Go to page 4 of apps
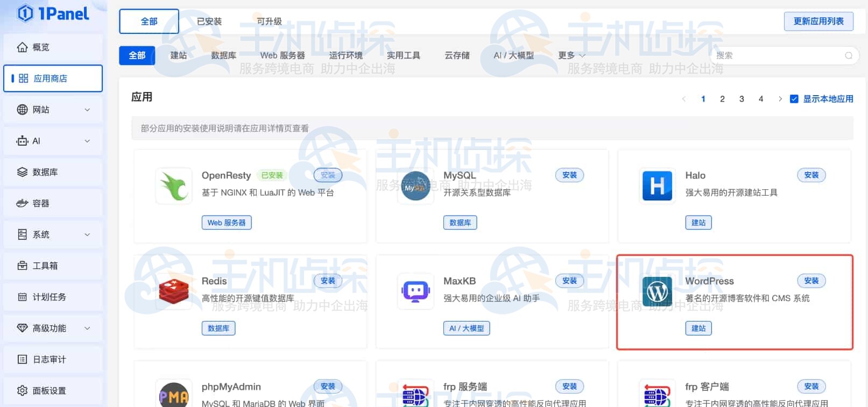The width and height of the screenshot is (868, 407). (761, 99)
